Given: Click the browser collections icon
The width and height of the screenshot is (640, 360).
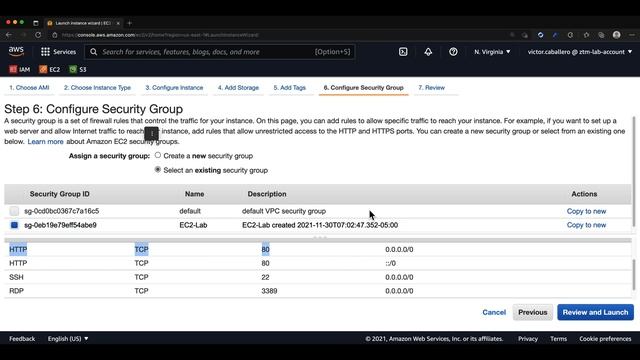Looking at the screenshot, I should [601, 35].
